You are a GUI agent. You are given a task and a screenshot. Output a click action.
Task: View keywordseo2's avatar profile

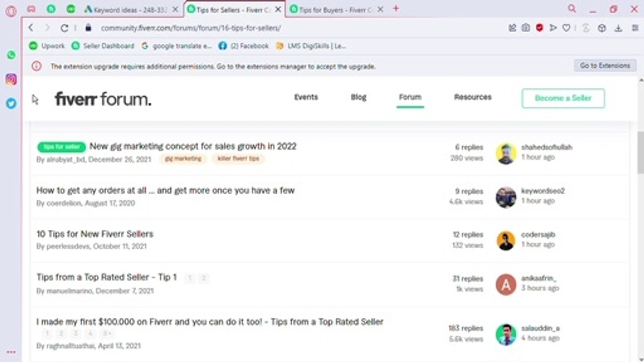click(x=506, y=197)
